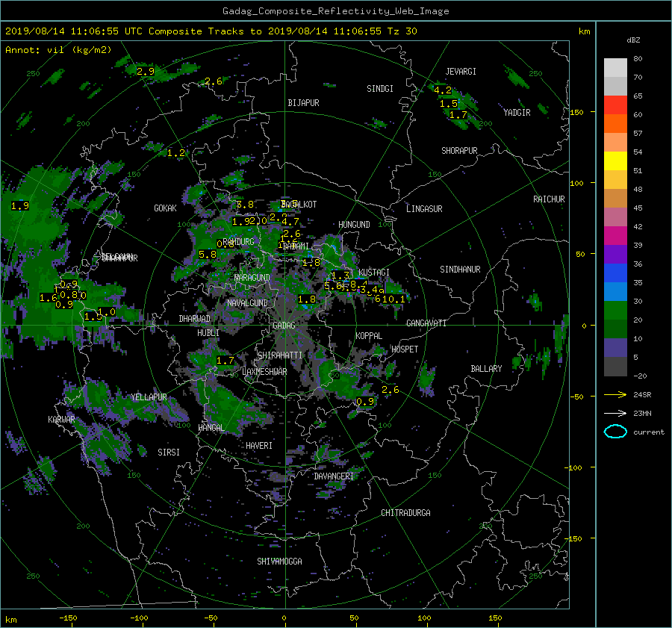The width and height of the screenshot is (672, 628).
Task: Click the HANGAL city label
Action: coord(211,428)
